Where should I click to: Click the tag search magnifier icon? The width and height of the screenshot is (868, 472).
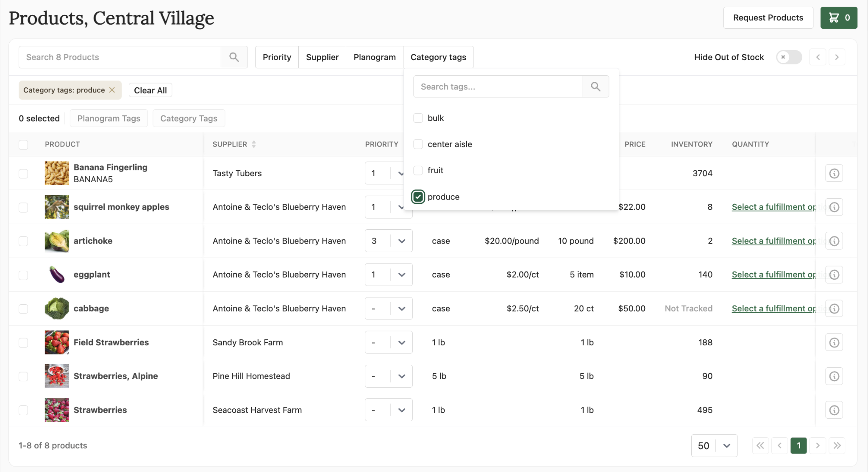[595, 87]
